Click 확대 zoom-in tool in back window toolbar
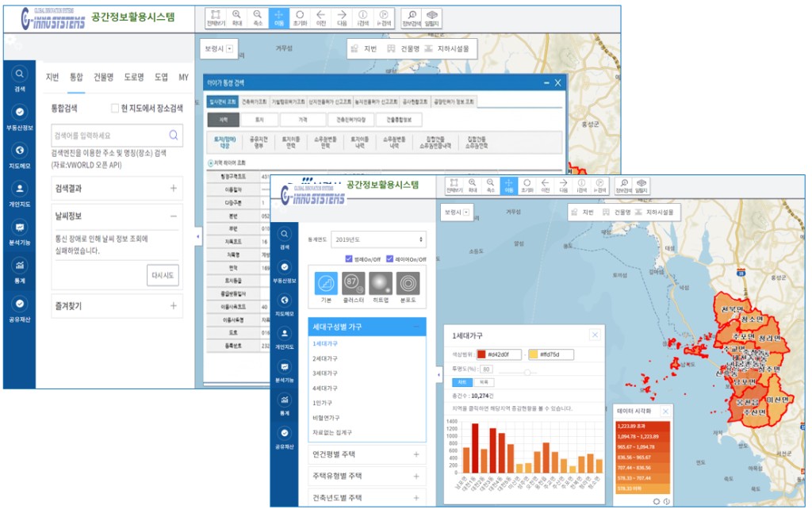Viewport: 812px width, 513px height. (x=237, y=18)
